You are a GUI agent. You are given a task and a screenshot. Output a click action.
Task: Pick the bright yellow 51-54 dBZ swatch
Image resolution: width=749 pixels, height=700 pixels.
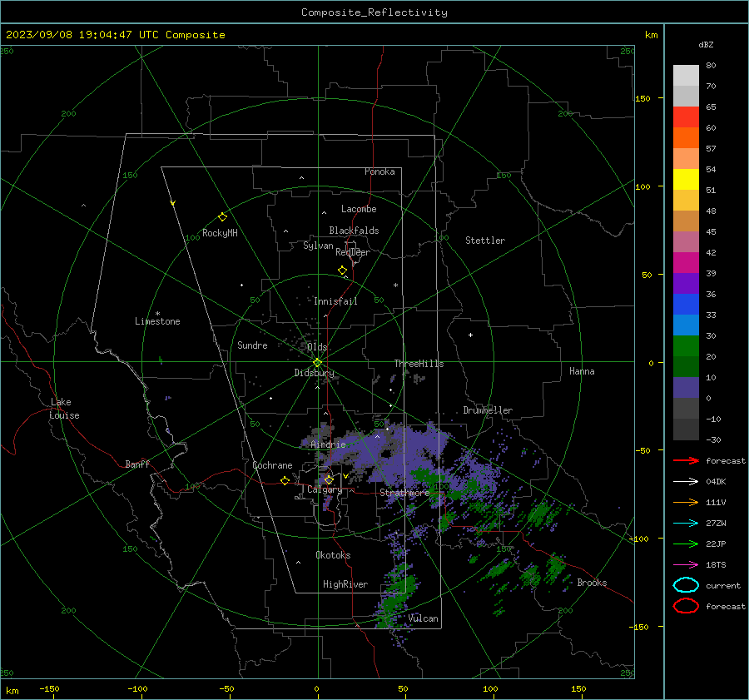coord(686,180)
